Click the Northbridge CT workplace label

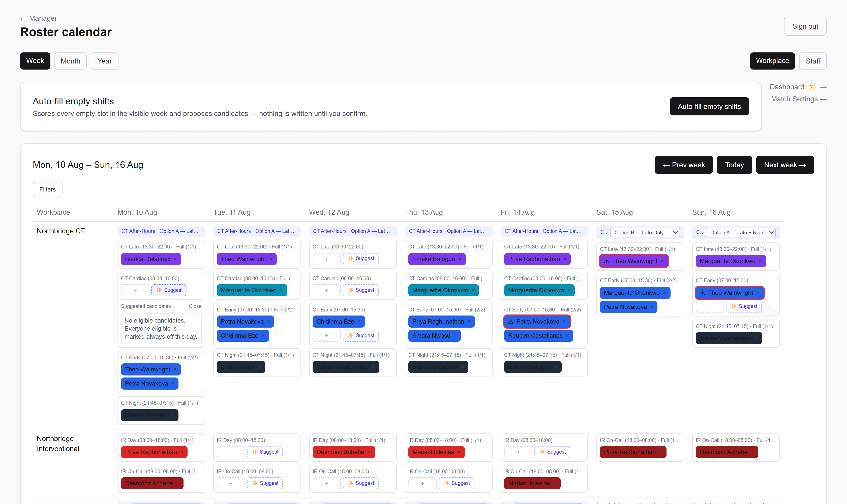[x=61, y=231]
